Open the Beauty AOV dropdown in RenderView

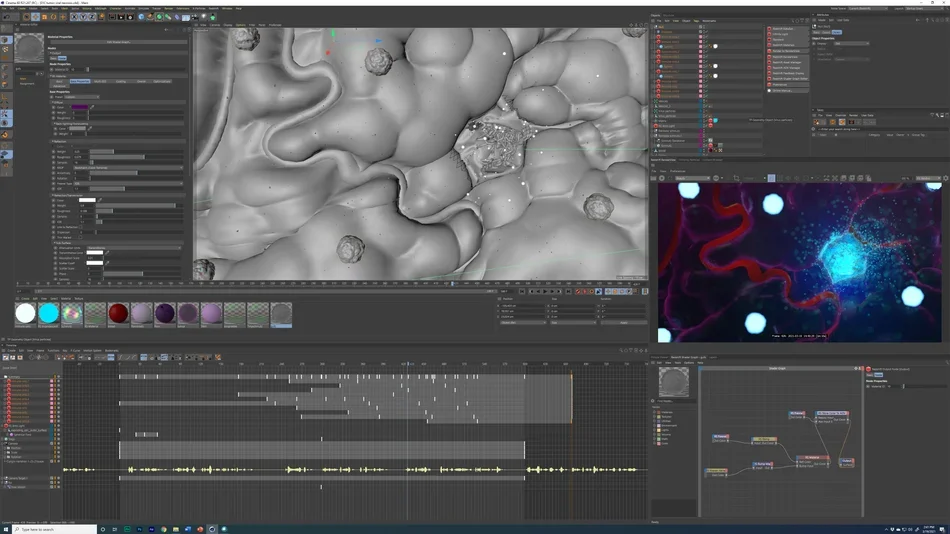pyautogui.click(x=693, y=178)
